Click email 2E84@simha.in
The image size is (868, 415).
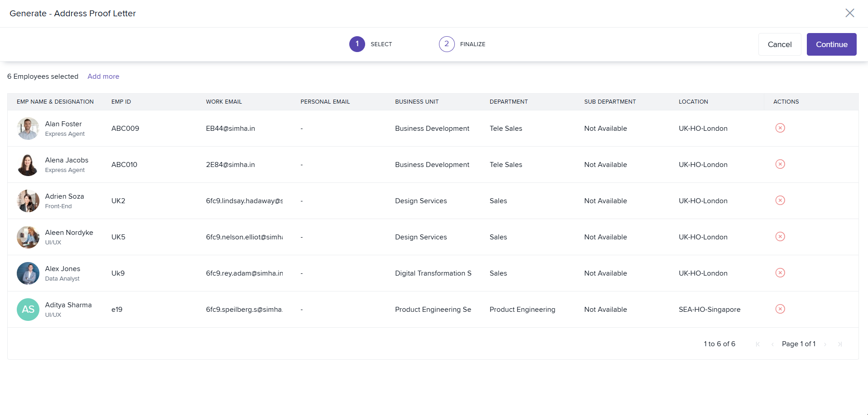click(231, 165)
